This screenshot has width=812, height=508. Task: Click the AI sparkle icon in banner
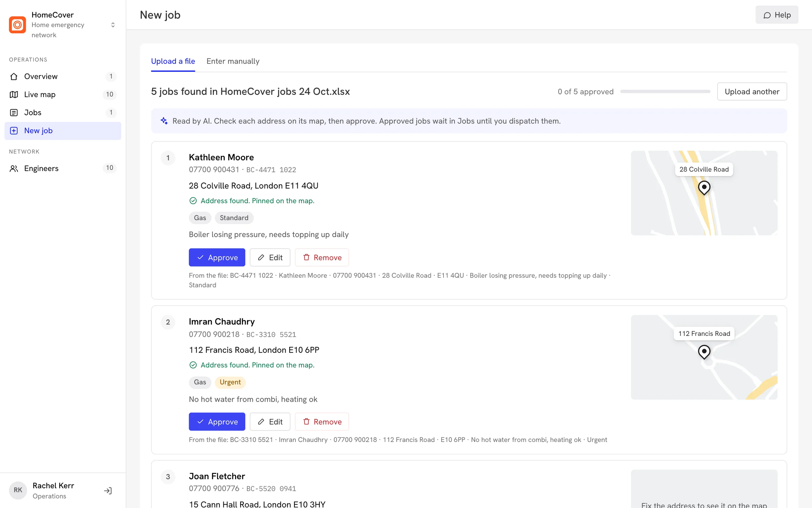[x=164, y=121]
